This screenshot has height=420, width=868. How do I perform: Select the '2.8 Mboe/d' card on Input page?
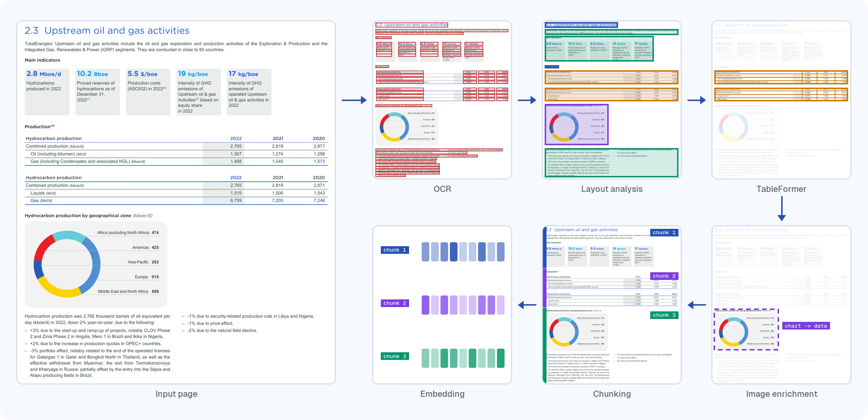(47, 92)
